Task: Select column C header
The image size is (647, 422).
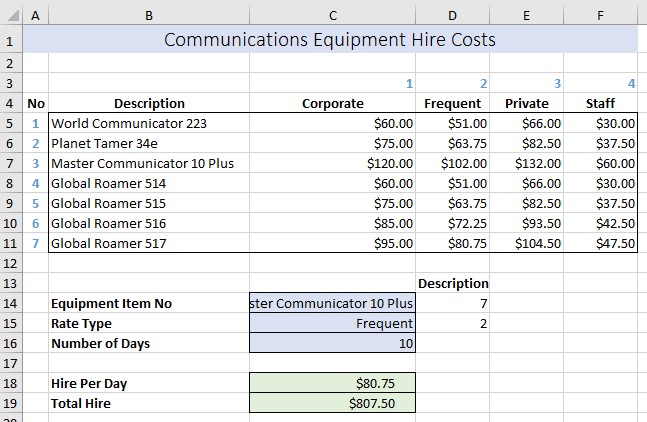Action: click(333, 16)
